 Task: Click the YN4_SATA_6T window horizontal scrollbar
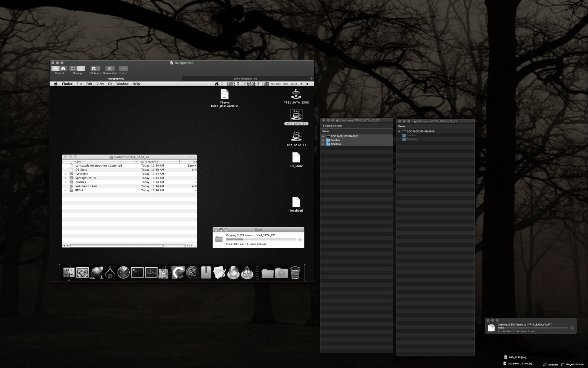117,246
